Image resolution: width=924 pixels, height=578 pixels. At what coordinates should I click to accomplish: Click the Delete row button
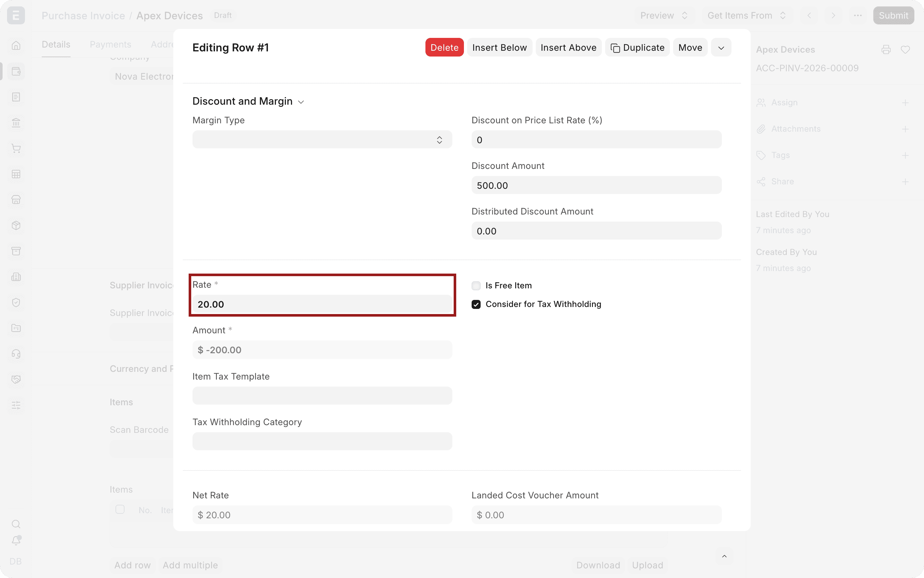[444, 48]
